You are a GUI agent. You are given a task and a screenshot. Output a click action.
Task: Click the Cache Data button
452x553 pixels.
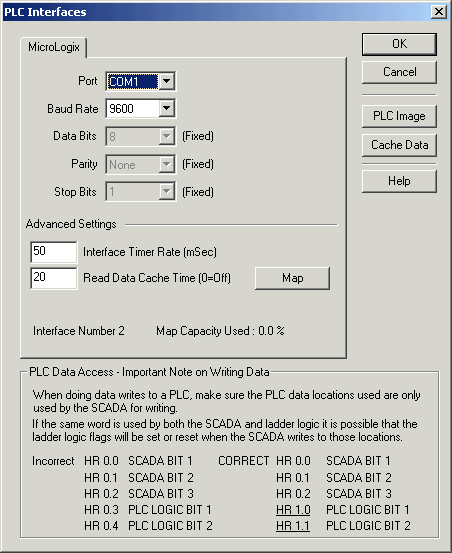pyautogui.click(x=399, y=145)
